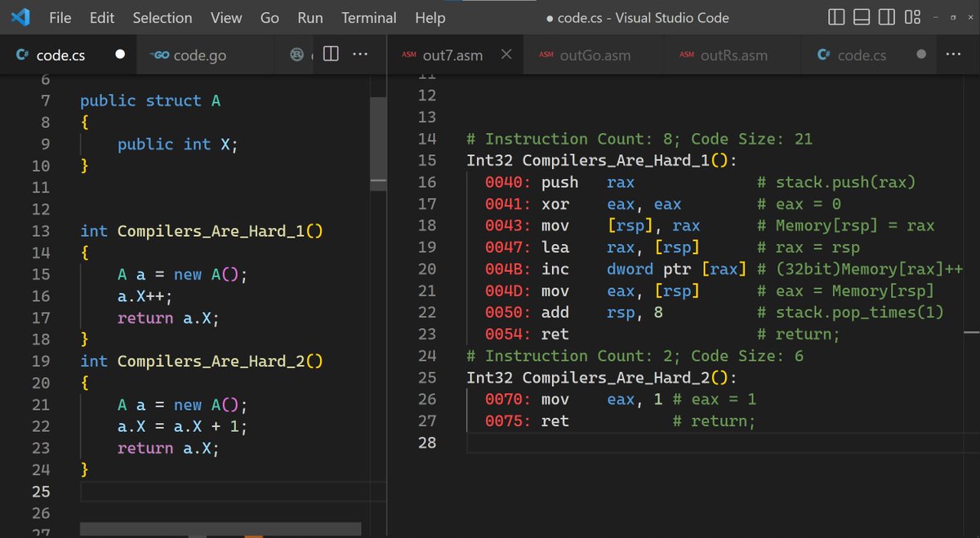980x538 pixels.
Task: Toggle the Primary Side Bar visibility
Action: (835, 17)
